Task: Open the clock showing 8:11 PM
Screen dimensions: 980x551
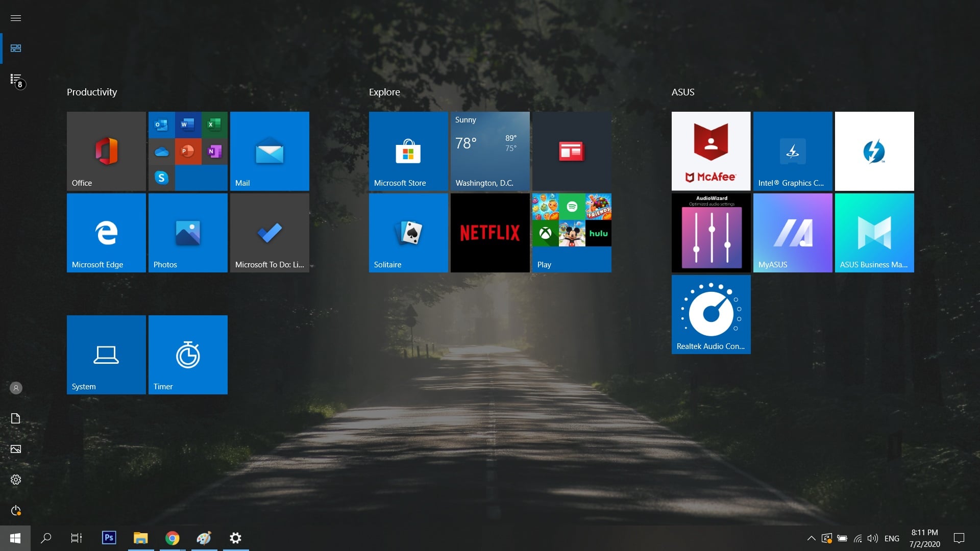Action: 924,538
